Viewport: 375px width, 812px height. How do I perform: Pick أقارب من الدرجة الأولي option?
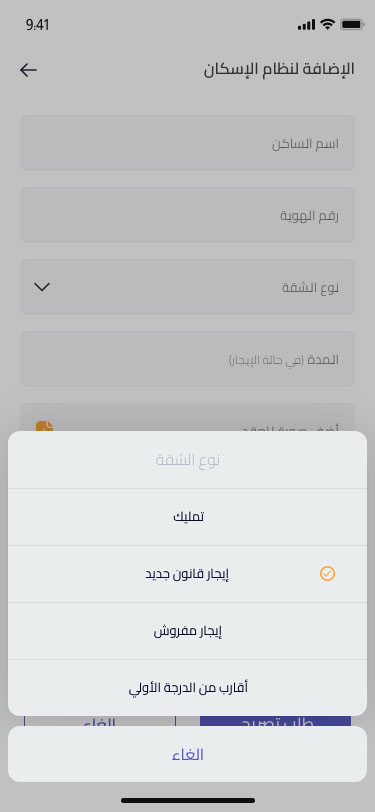pos(188,688)
